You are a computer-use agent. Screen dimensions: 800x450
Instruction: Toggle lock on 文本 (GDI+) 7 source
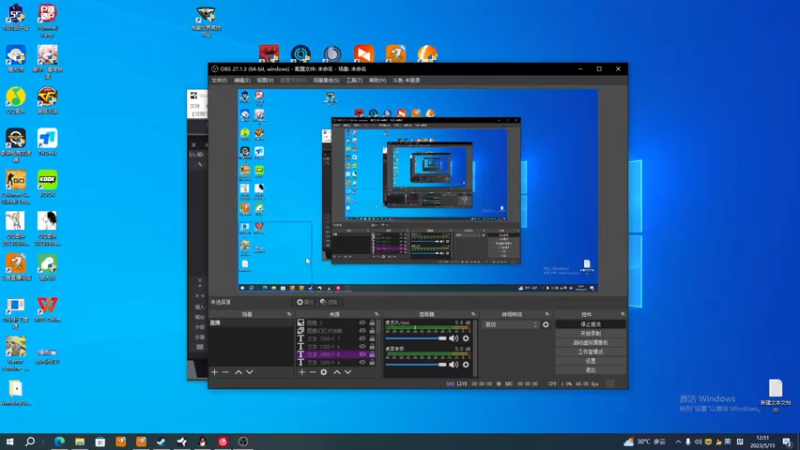[372, 339]
